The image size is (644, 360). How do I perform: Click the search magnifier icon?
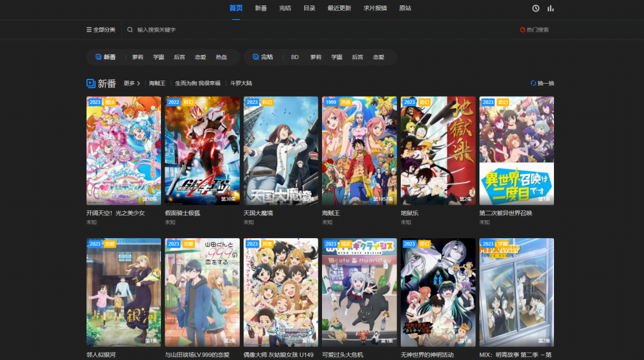(130, 30)
